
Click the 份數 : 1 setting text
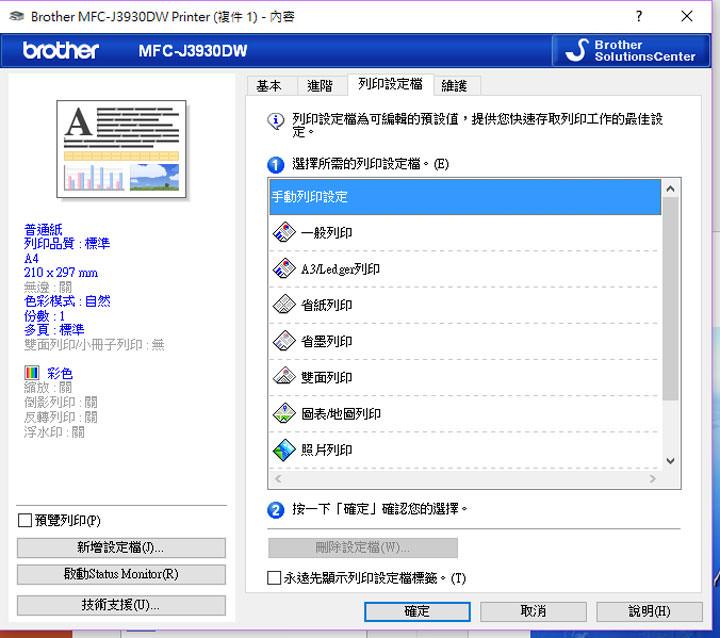(45, 316)
